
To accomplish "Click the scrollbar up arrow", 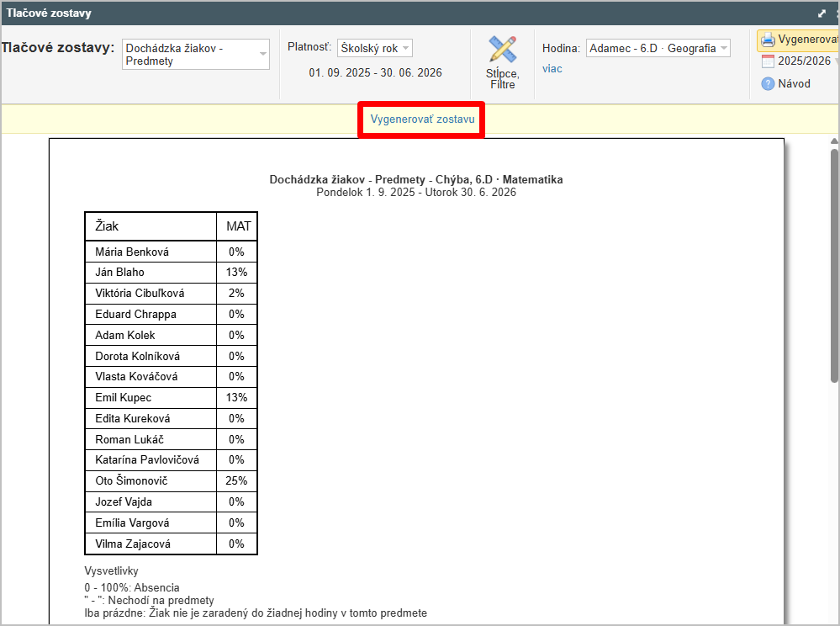I will (x=834, y=141).
